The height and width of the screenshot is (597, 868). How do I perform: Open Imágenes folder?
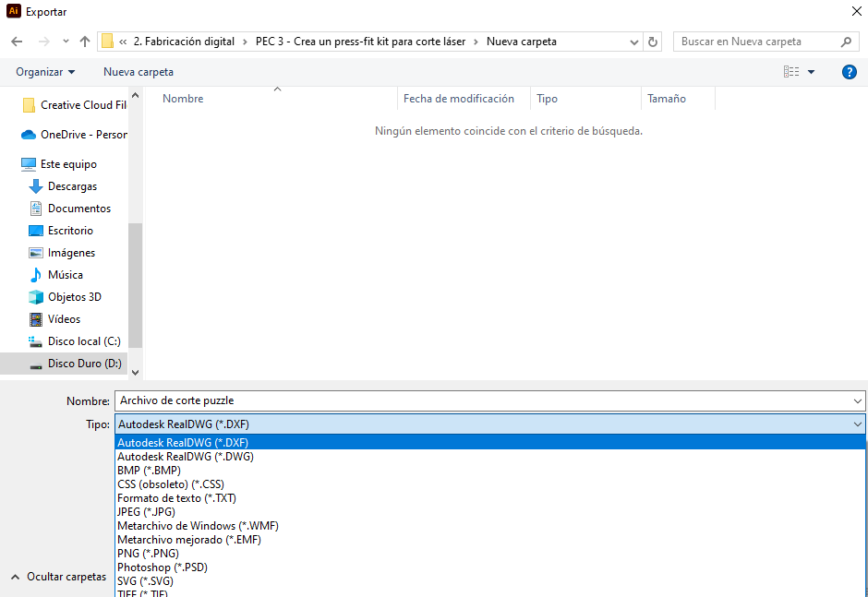pyautogui.click(x=62, y=253)
